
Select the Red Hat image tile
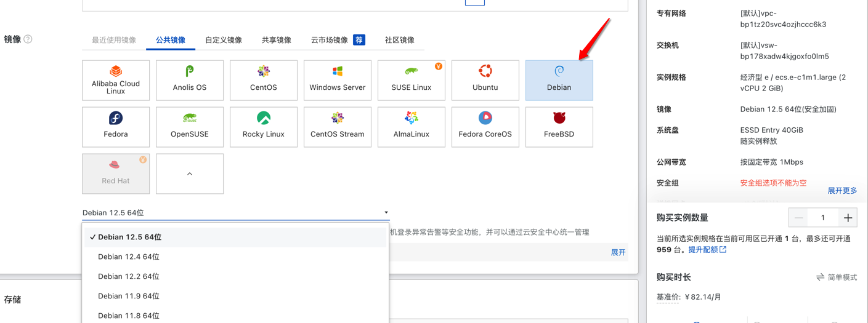click(x=116, y=173)
